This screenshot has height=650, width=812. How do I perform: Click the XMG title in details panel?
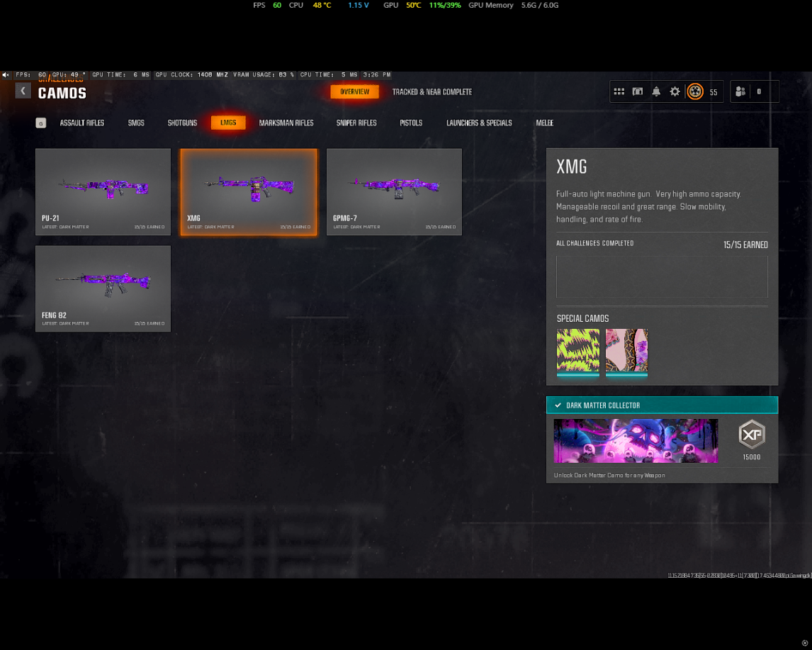[572, 167]
